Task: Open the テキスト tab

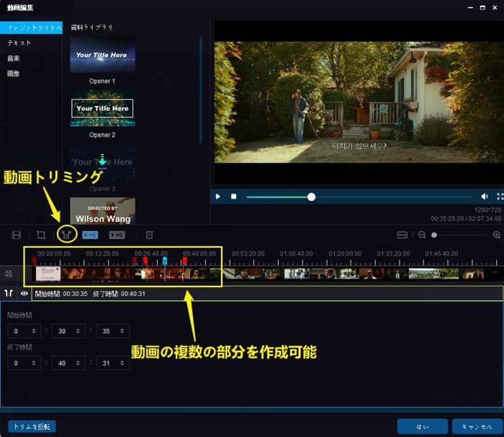Action: click(x=19, y=42)
